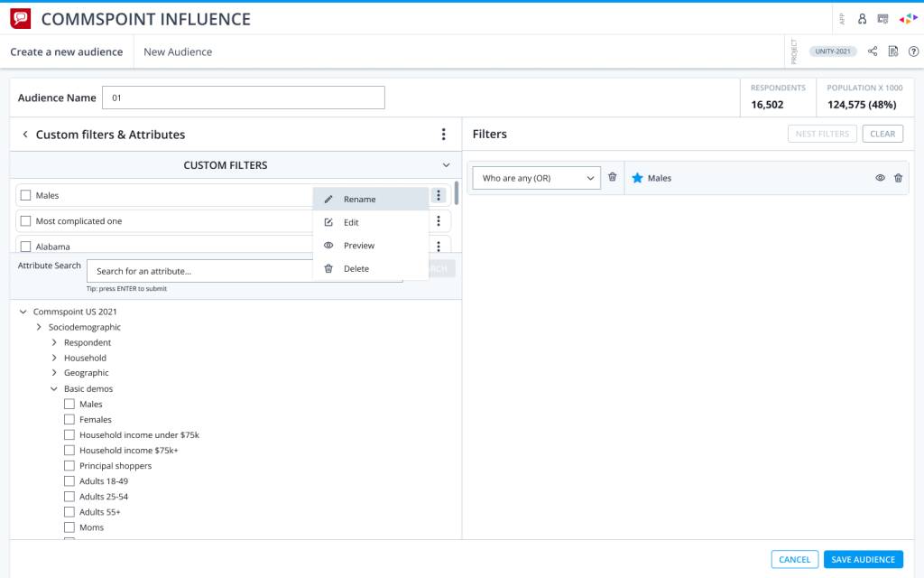Screen dimensions: 924x578
Task: Open the report document icon
Action: [893, 51]
